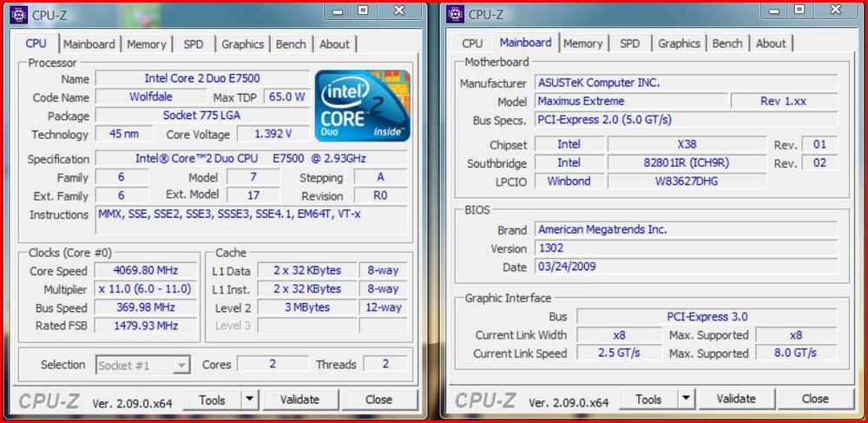The width and height of the screenshot is (868, 423).
Task: Maximize the right CPU-Z window
Action: tap(799, 10)
